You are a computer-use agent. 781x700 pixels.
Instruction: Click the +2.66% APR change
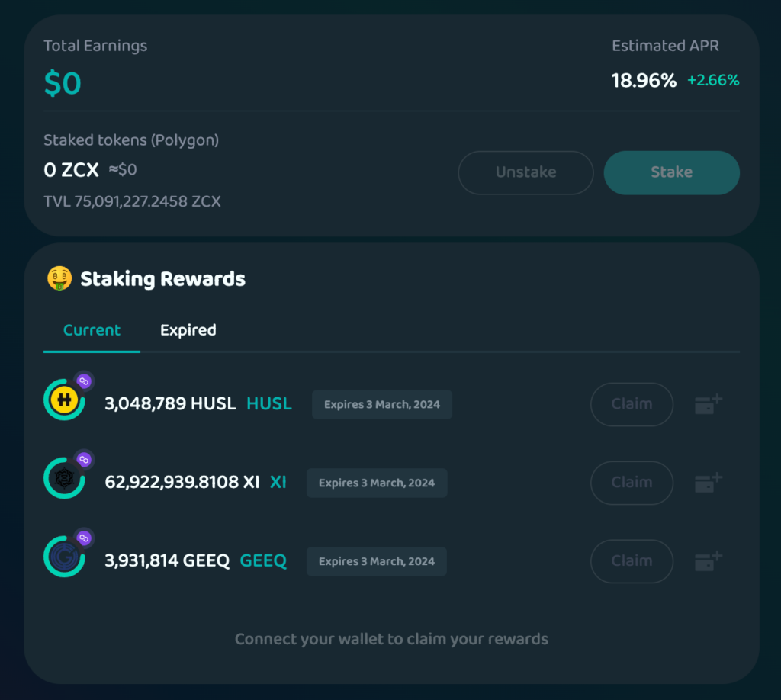713,80
